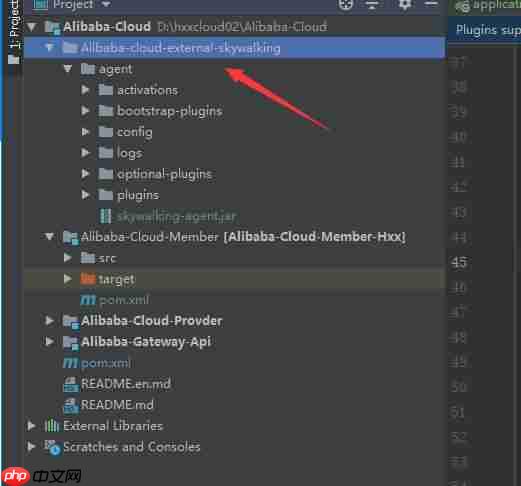The height and width of the screenshot is (486, 521).
Task: Select the Alibaba-Gateway-Api module
Action: (x=146, y=342)
